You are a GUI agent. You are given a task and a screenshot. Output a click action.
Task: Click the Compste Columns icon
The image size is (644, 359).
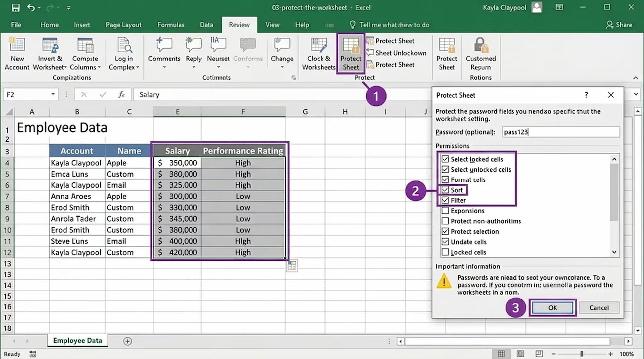[85, 45]
